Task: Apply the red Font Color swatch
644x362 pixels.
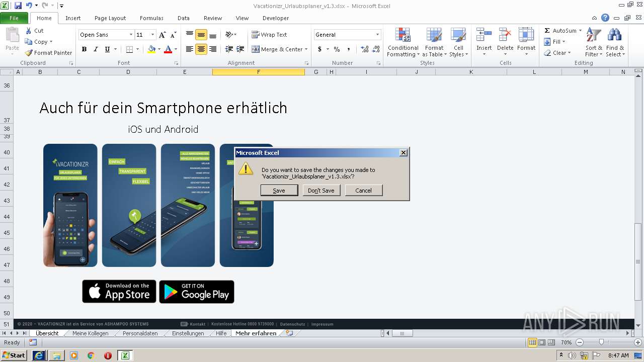Action: 168,49
